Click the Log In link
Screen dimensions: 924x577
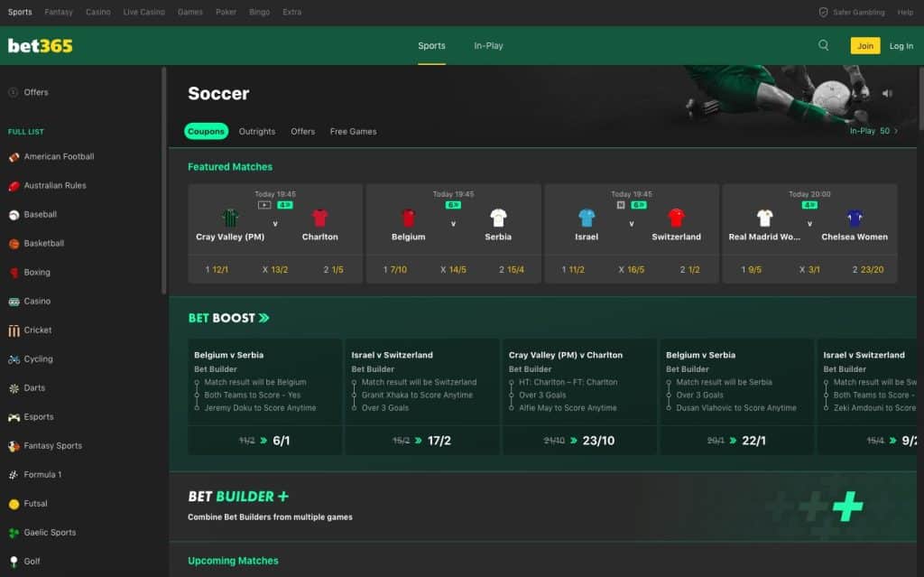[901, 45]
